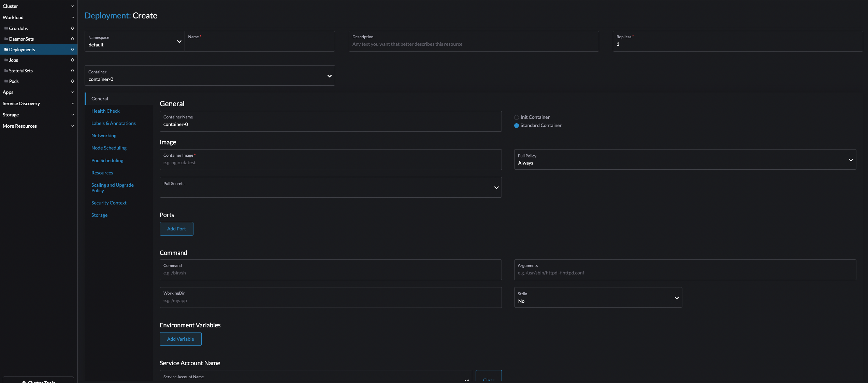Click the Deployments folder icon
The image size is (868, 383).
point(6,49)
